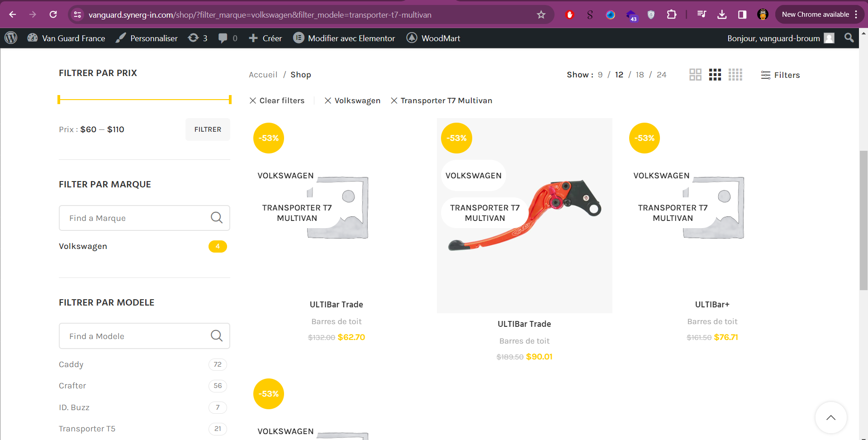Click Modifier avec Elementor
This screenshot has width=868, height=440.
[344, 38]
